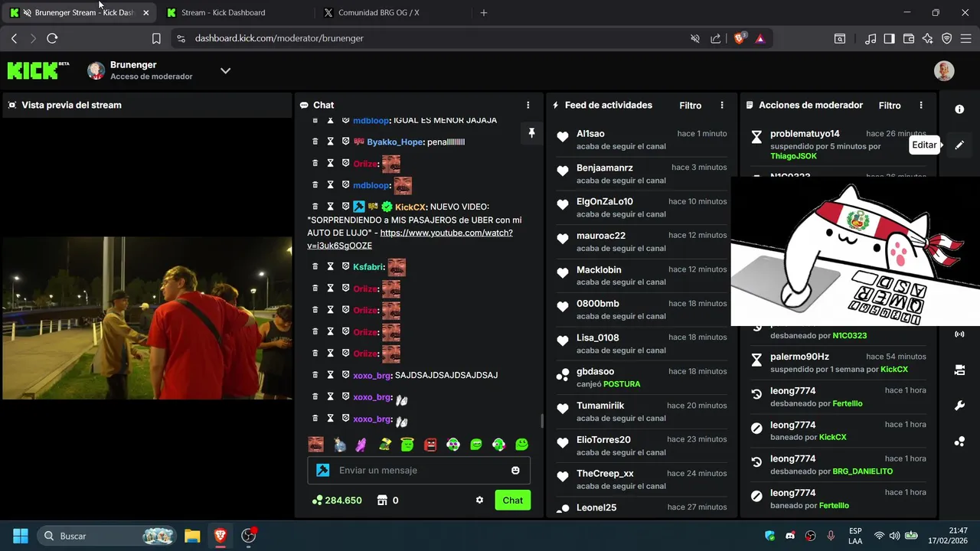Open the Editar pencil icon in the sidebar
Viewport: 980px width, 551px height.
[x=959, y=145]
